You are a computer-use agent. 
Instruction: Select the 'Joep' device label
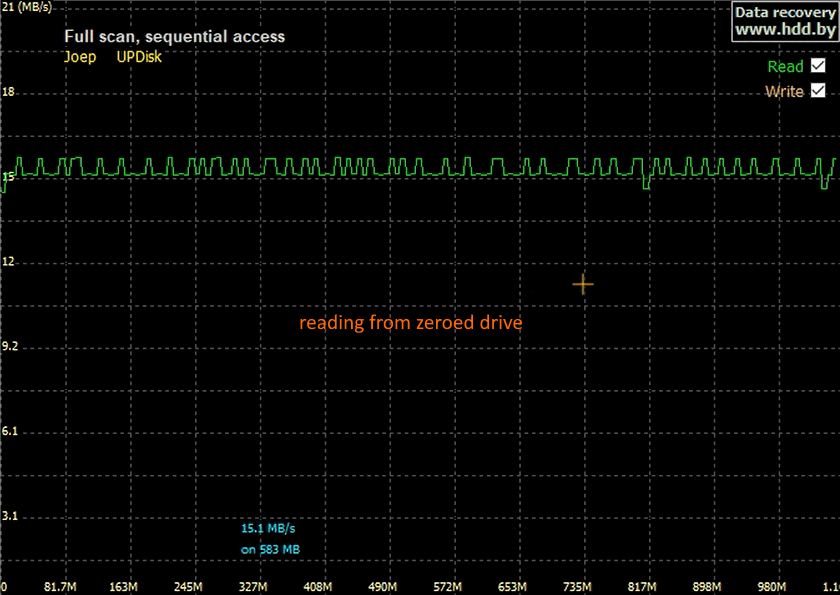[80, 57]
